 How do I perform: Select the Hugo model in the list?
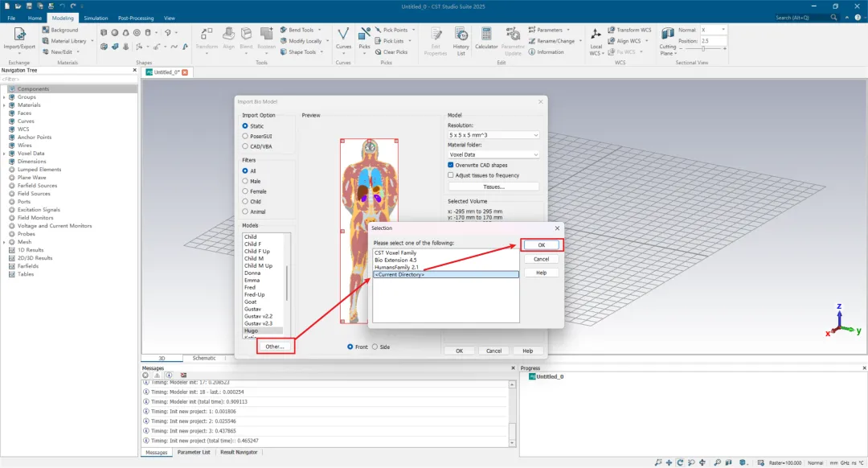(x=264, y=330)
